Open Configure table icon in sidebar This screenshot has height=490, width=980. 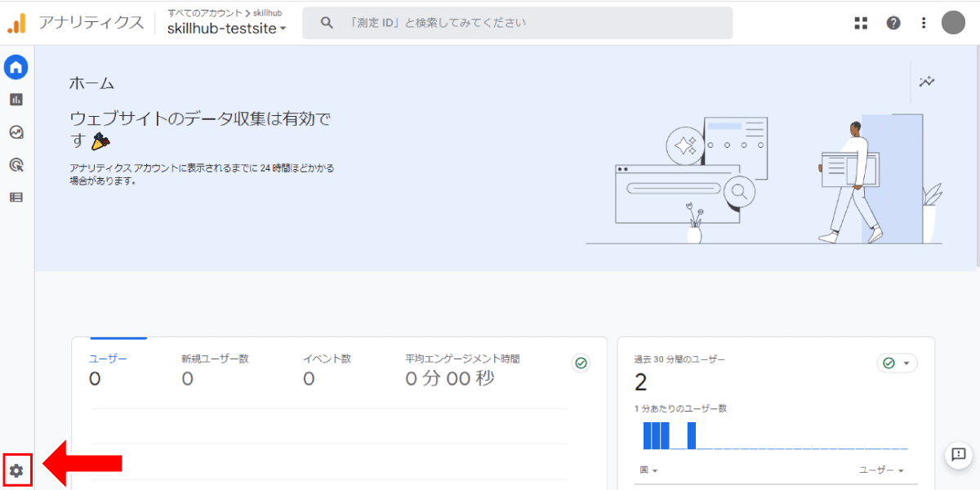click(x=16, y=197)
